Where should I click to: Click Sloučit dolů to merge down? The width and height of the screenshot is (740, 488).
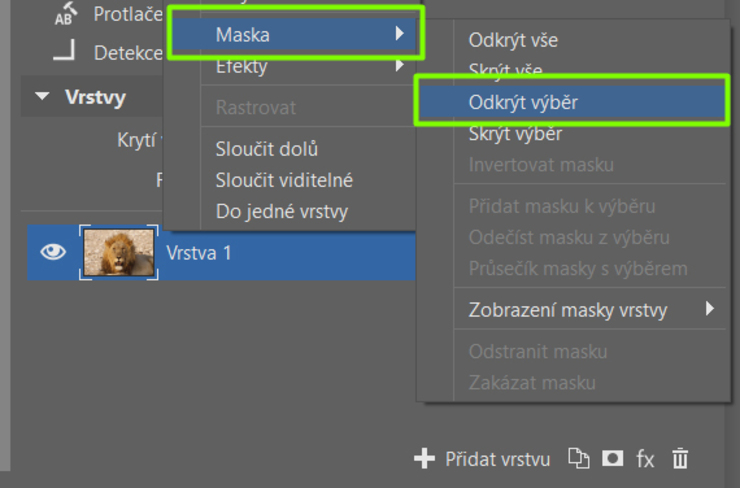267,149
